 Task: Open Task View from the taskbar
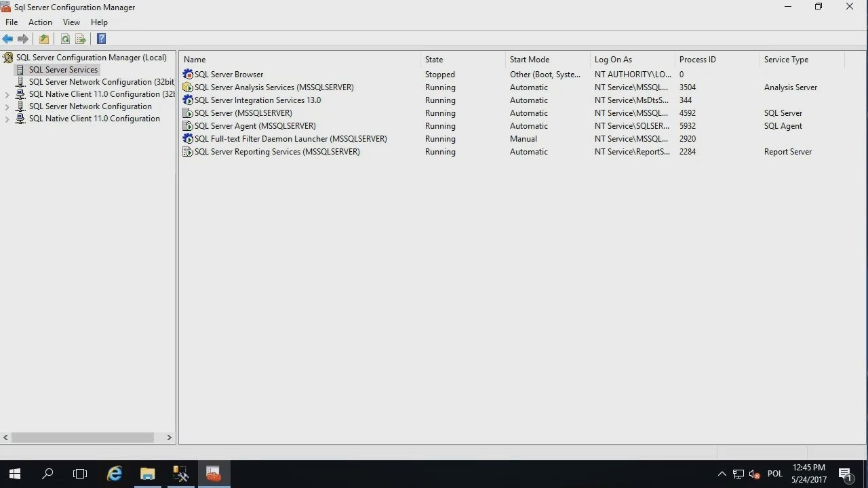[80, 474]
